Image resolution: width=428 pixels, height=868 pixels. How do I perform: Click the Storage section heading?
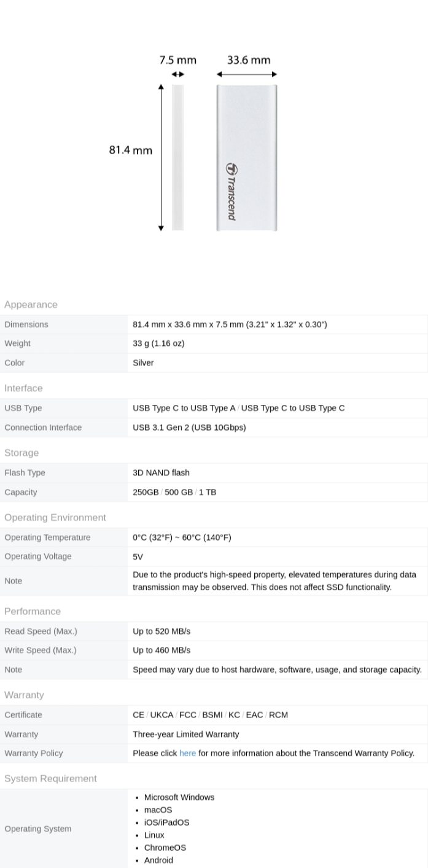pos(21,453)
